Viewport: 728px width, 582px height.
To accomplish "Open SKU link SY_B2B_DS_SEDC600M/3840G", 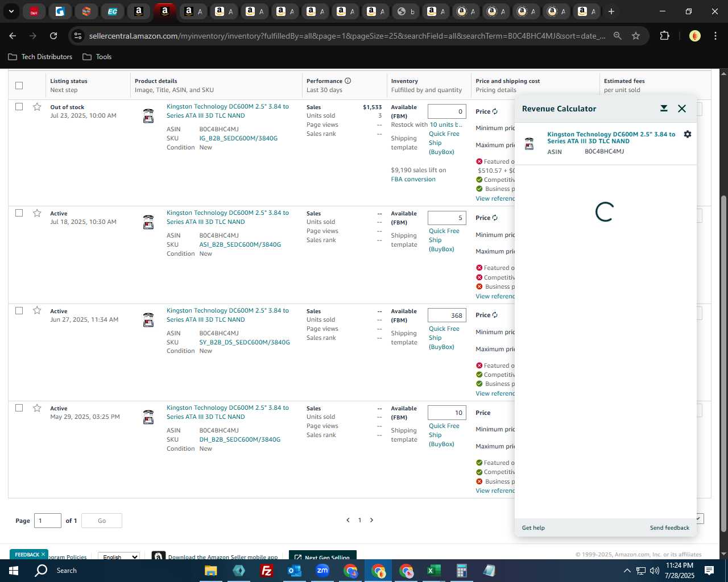I will pos(245,342).
